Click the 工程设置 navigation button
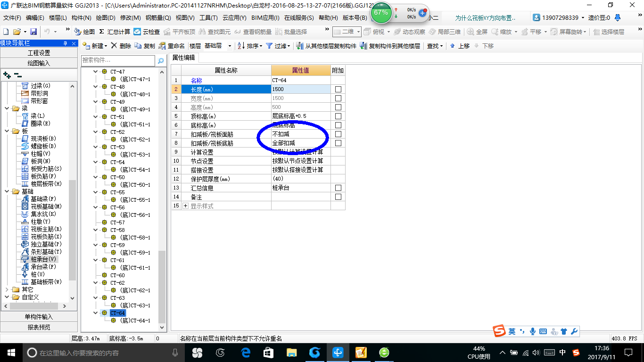This screenshot has width=644, height=362. pos(39,53)
